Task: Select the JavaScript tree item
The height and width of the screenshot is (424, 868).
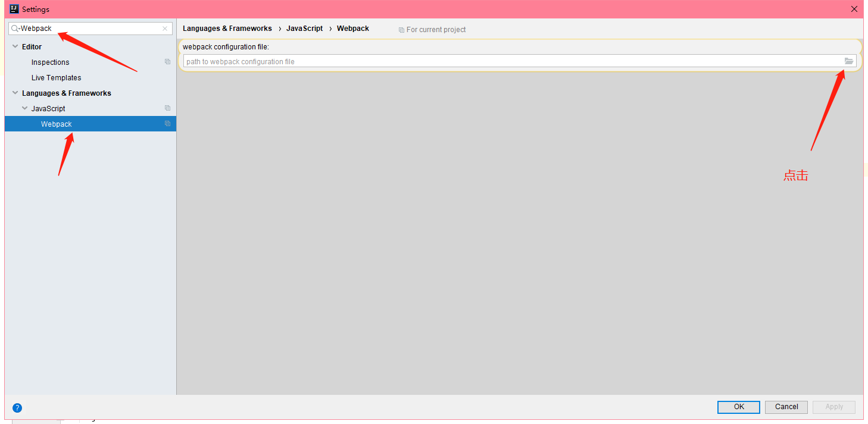Action: click(48, 108)
